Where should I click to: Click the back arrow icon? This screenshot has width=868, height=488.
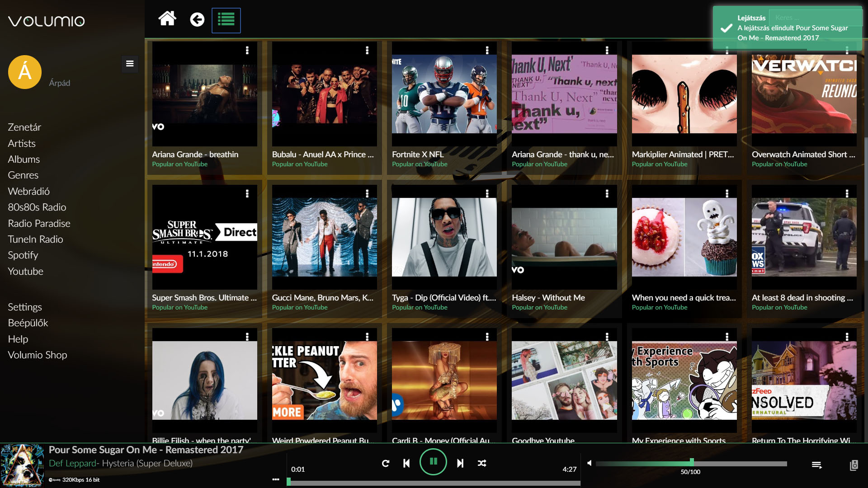point(197,19)
